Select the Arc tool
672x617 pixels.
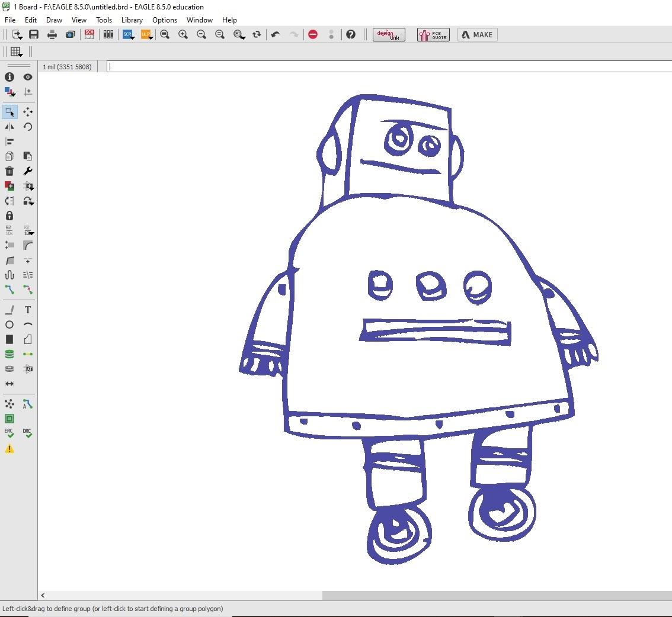pyautogui.click(x=28, y=324)
